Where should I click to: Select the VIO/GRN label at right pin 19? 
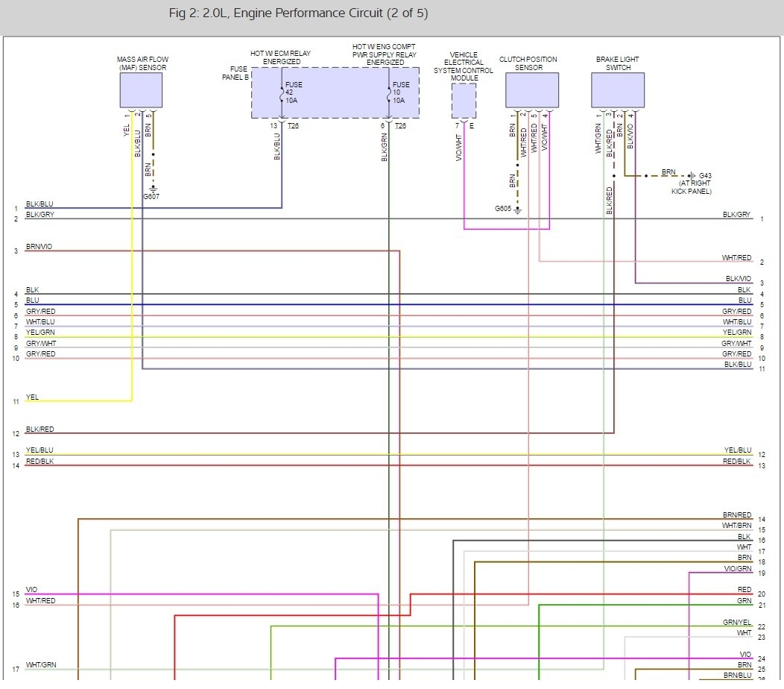click(x=738, y=568)
